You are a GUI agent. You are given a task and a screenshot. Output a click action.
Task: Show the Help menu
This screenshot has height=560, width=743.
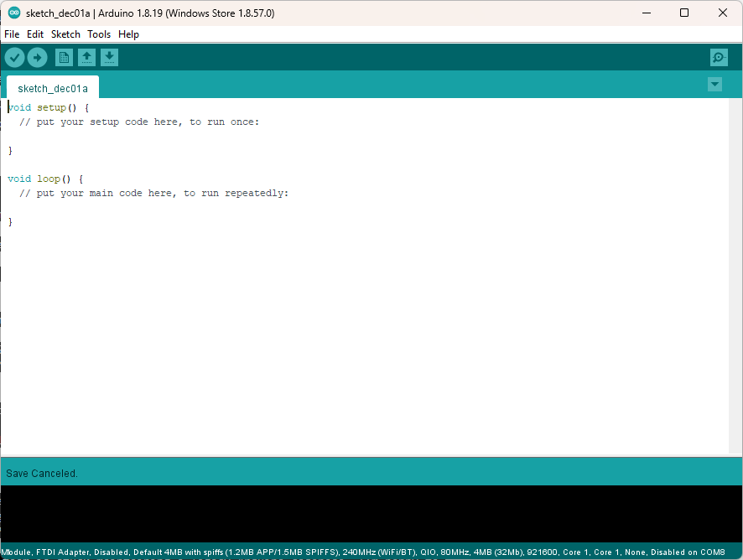point(128,34)
